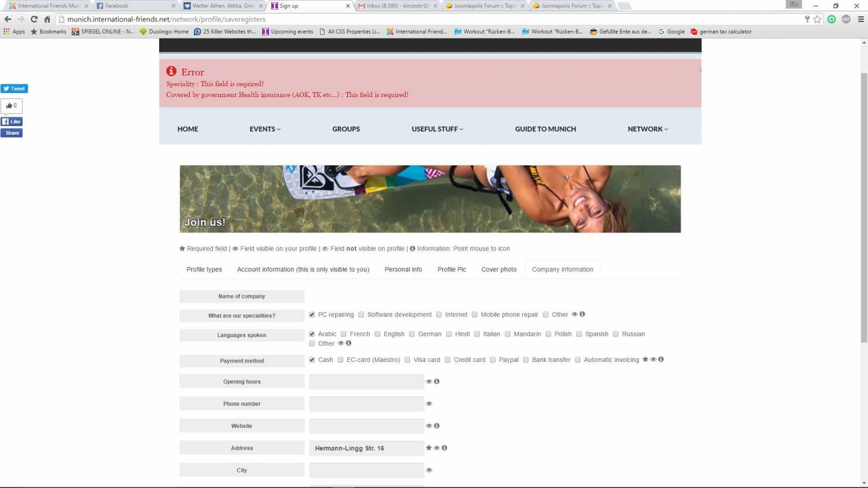Switch to the Personal info tab

[403, 269]
